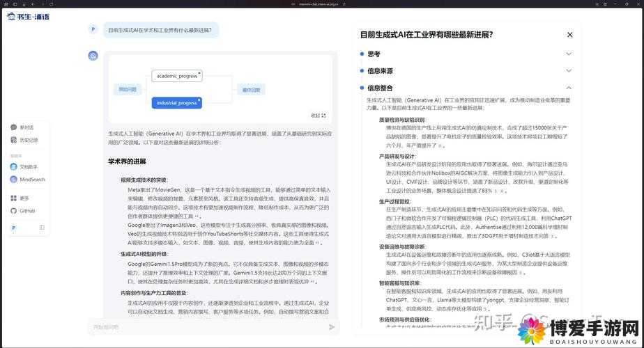Open MindSearch from the sidebar

tap(27, 180)
